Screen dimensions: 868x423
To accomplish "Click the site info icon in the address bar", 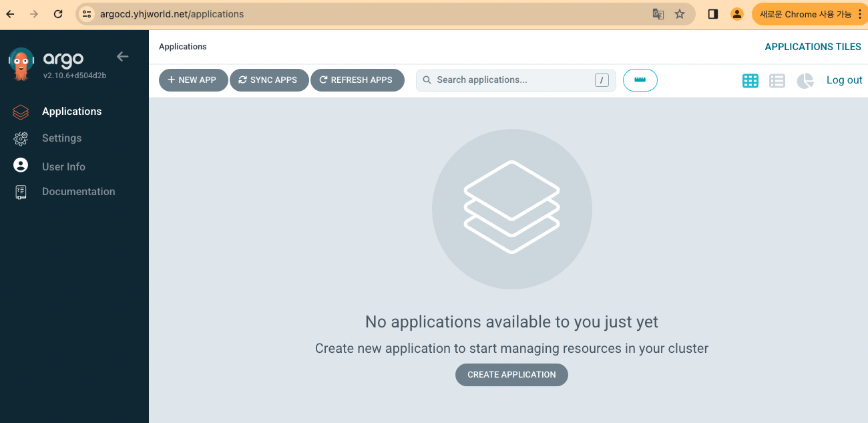I will click(87, 14).
